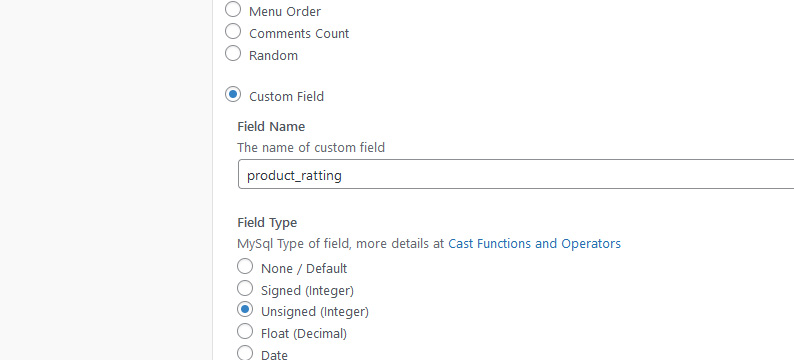Select Float (Decimal) field type radio

[x=245, y=331]
